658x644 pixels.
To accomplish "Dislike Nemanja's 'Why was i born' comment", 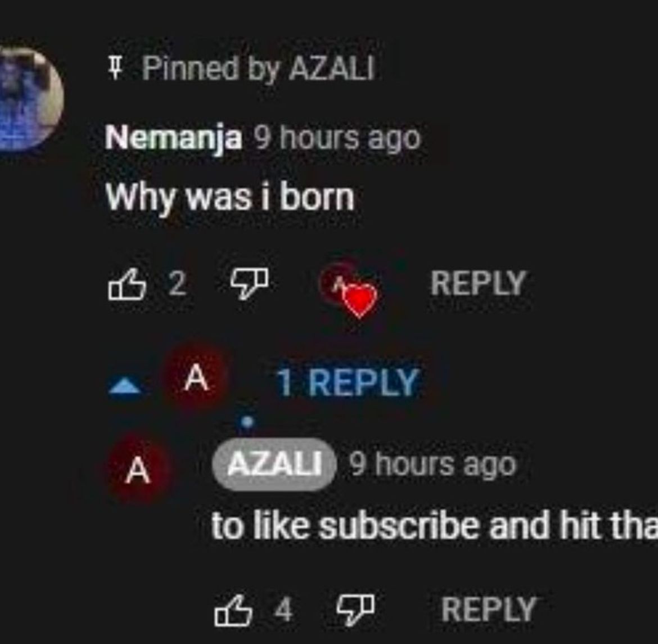I will click(x=249, y=283).
